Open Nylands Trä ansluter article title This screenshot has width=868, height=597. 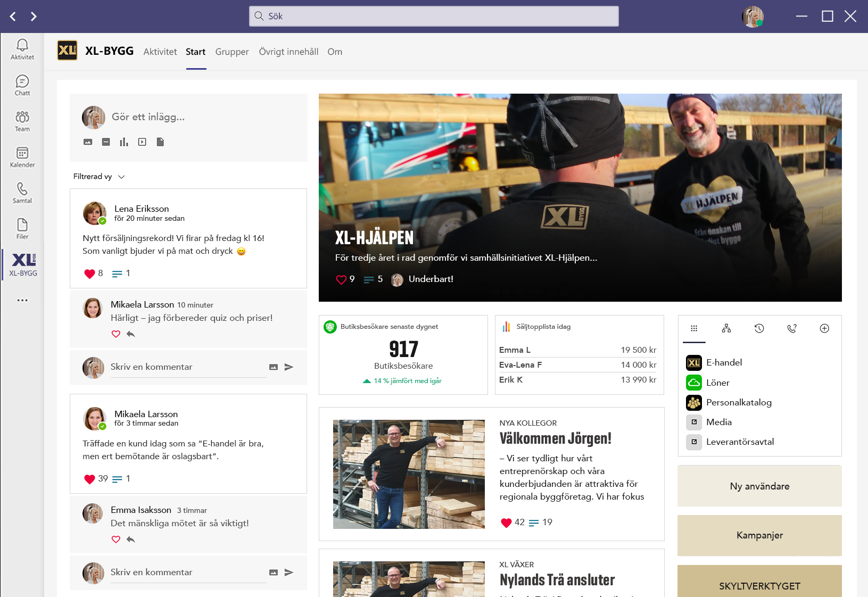click(557, 580)
